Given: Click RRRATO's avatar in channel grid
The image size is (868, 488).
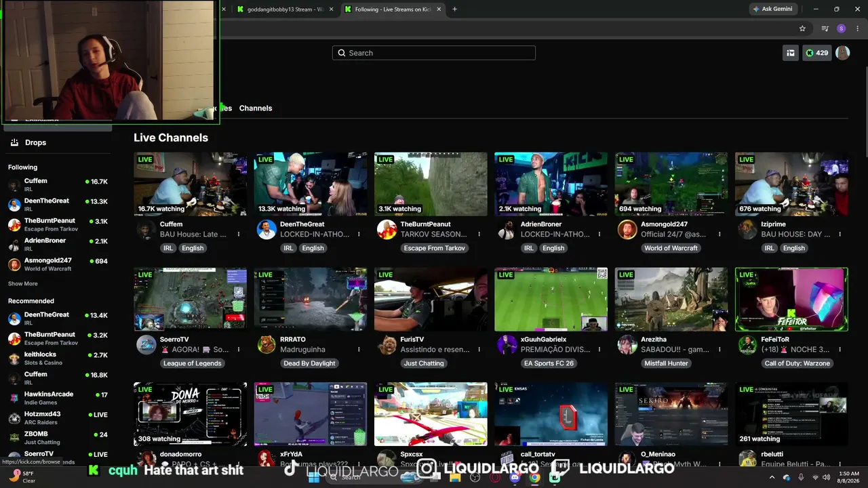Looking at the screenshot, I should pyautogui.click(x=267, y=345).
